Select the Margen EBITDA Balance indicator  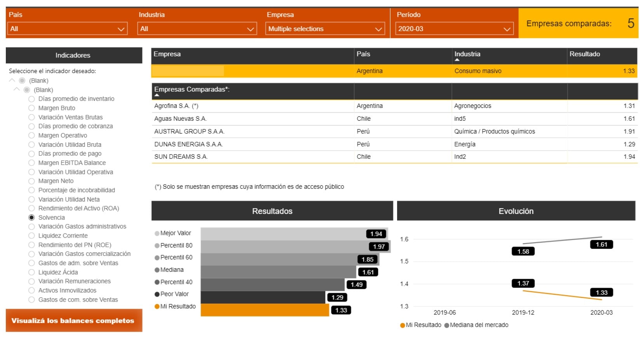32,163
